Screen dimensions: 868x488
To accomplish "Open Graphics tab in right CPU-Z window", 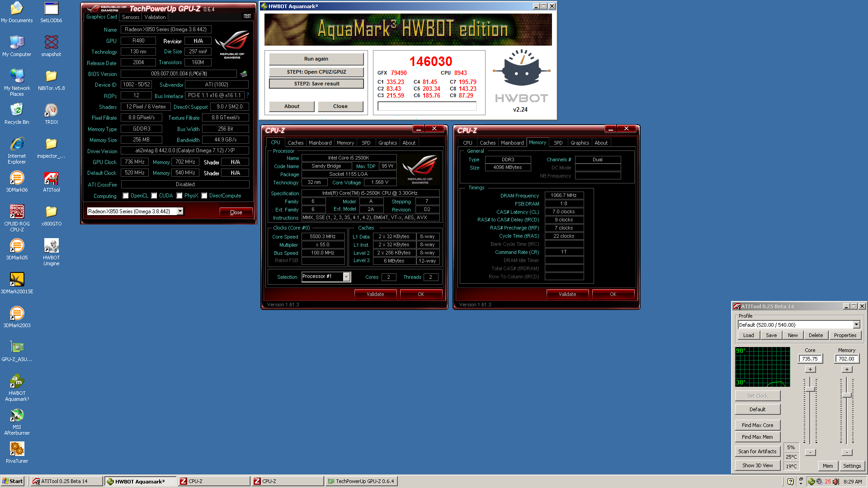I will click(580, 143).
